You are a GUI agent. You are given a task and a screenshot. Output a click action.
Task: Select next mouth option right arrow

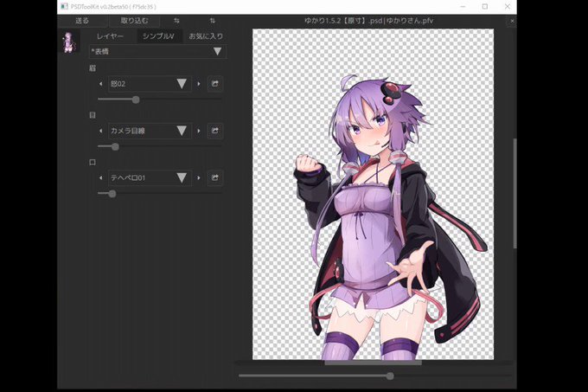click(199, 177)
